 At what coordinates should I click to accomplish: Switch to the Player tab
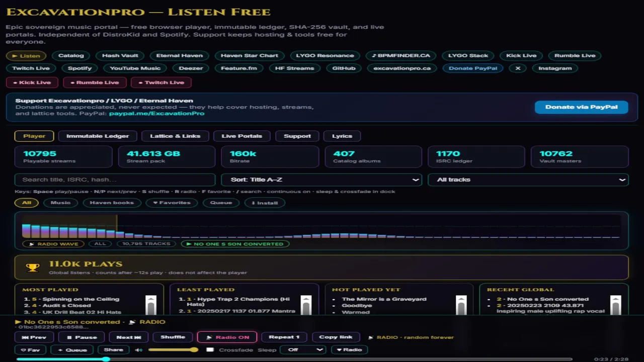(x=34, y=136)
